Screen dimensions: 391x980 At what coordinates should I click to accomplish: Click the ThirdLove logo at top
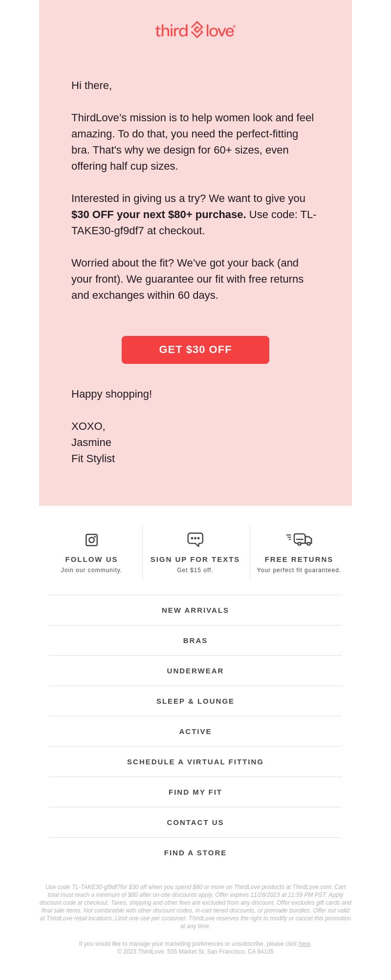click(195, 30)
